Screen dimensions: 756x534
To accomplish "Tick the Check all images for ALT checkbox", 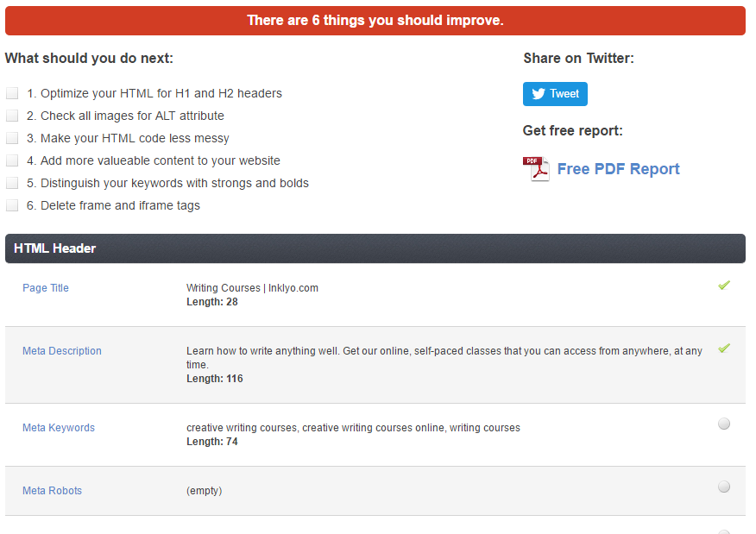I will pos(12,116).
